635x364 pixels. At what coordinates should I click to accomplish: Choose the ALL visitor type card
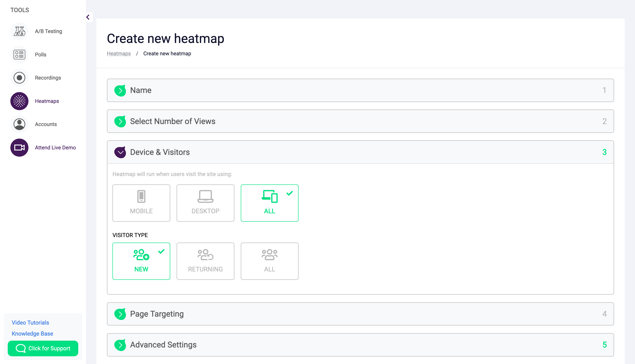click(269, 261)
